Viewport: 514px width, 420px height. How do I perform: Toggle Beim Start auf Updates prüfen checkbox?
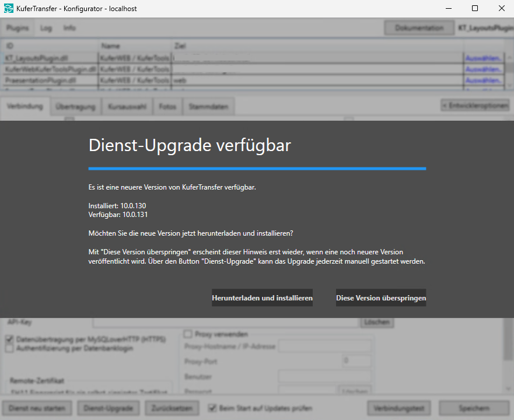(x=212, y=408)
